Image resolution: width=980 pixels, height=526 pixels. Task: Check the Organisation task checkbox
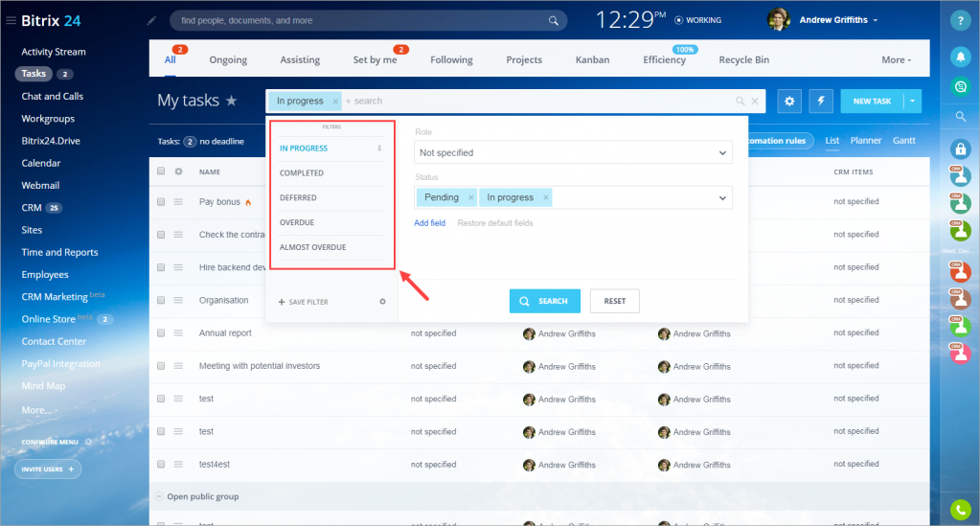[x=161, y=300]
